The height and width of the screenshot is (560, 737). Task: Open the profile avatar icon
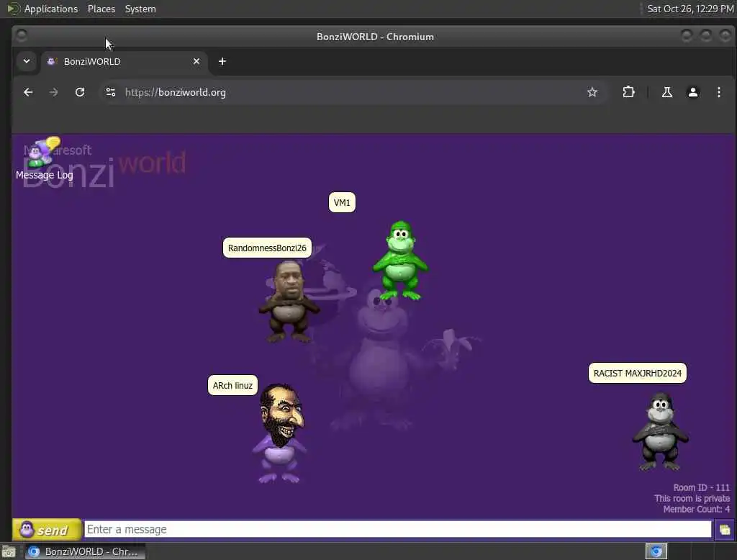click(693, 92)
